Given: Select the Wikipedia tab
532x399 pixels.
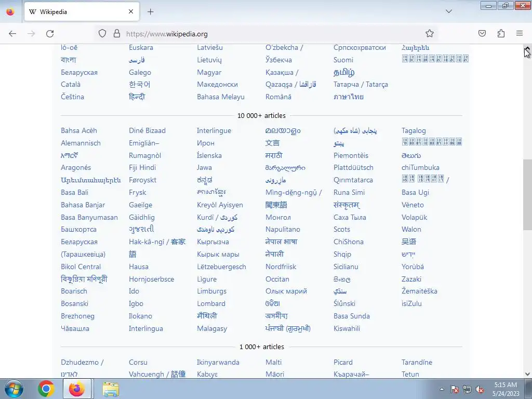Looking at the screenshot, I should click(x=82, y=11).
